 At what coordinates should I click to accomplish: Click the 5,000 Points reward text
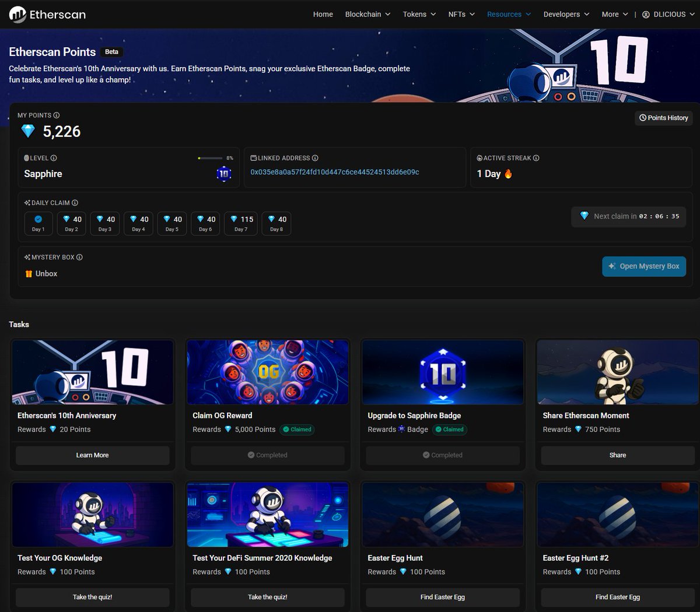(x=255, y=430)
